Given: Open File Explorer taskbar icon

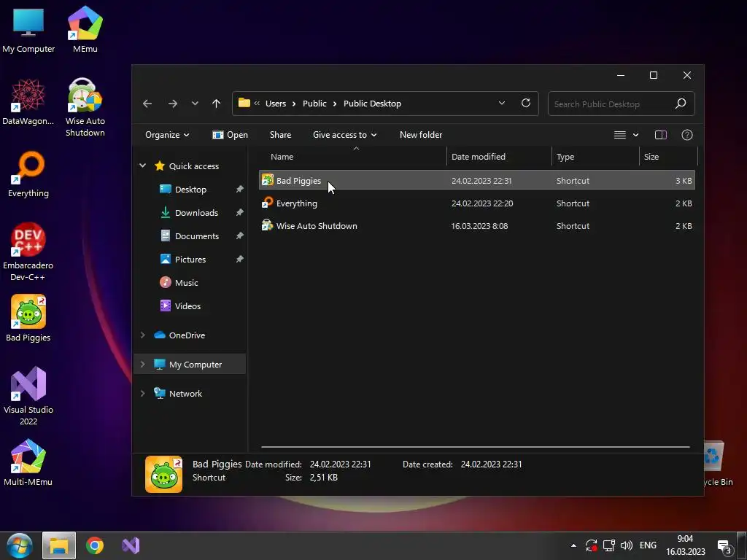Looking at the screenshot, I should 59,545.
